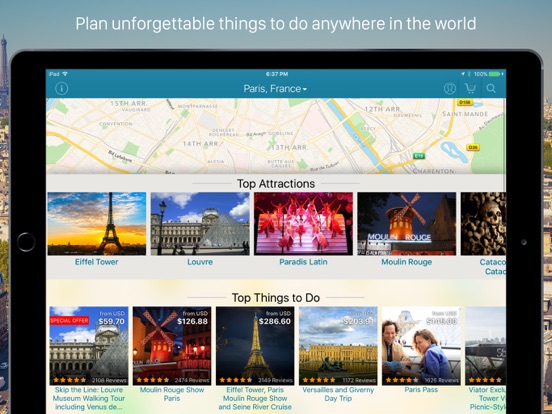
Task: Open the user profile icon
Action: tap(450, 88)
